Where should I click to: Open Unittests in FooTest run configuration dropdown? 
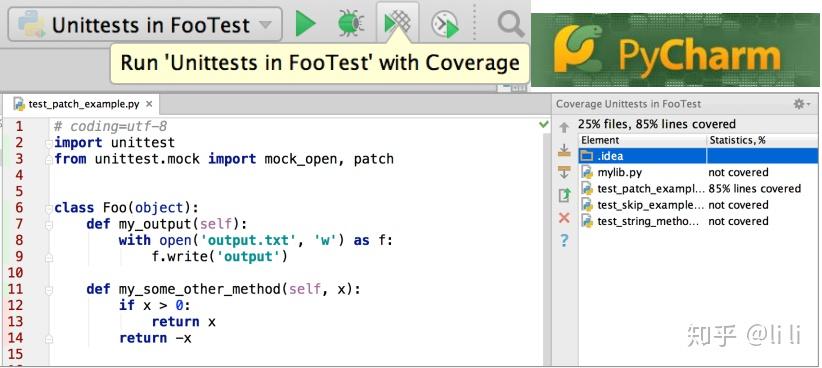(x=145, y=24)
